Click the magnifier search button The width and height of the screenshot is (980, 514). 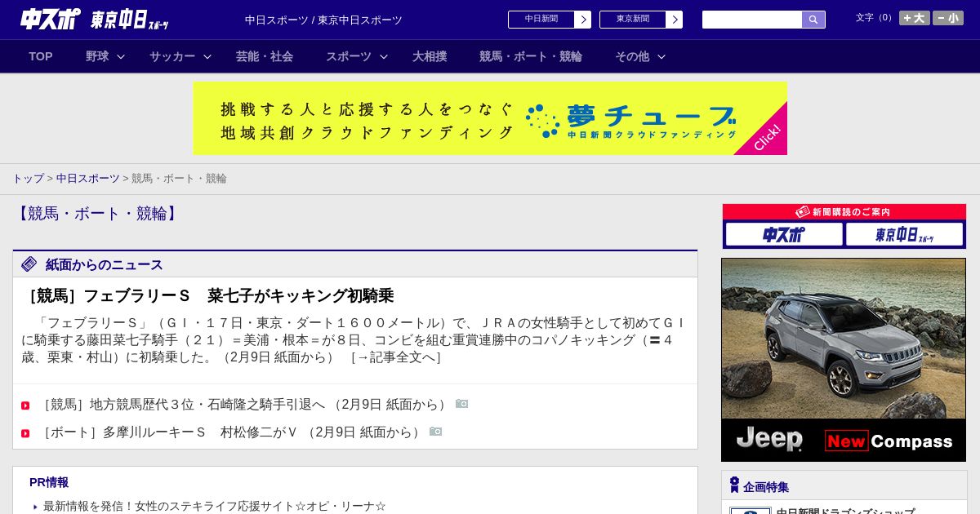(813, 20)
